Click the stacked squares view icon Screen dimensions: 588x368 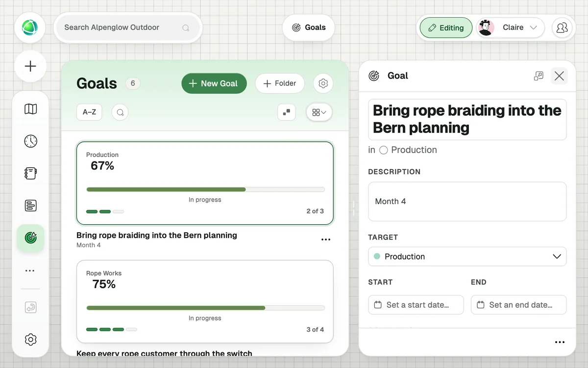point(287,112)
